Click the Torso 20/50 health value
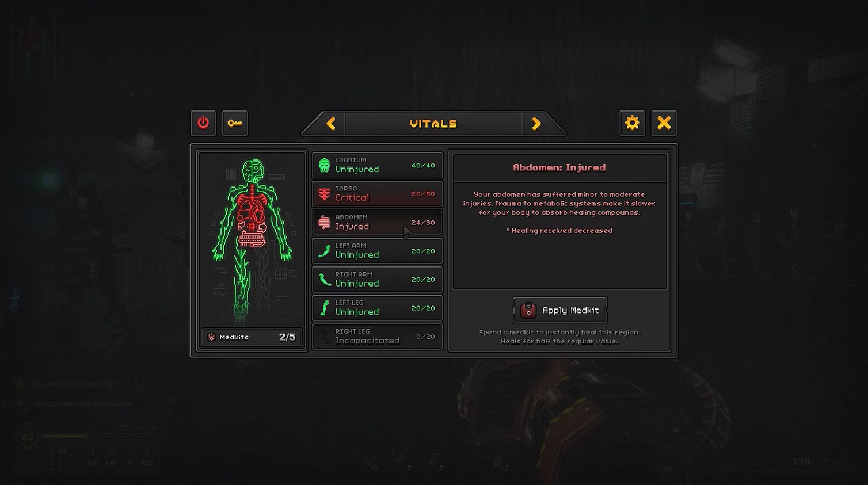This screenshot has height=485, width=868. coord(423,194)
